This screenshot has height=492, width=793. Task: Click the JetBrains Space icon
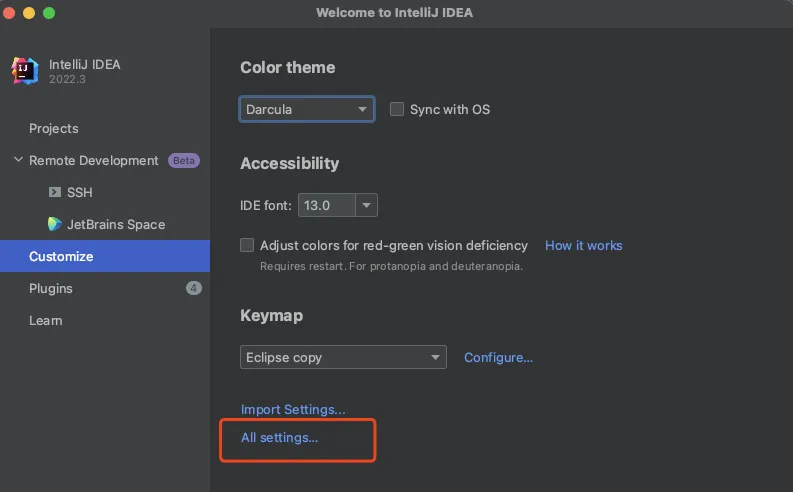(x=55, y=224)
